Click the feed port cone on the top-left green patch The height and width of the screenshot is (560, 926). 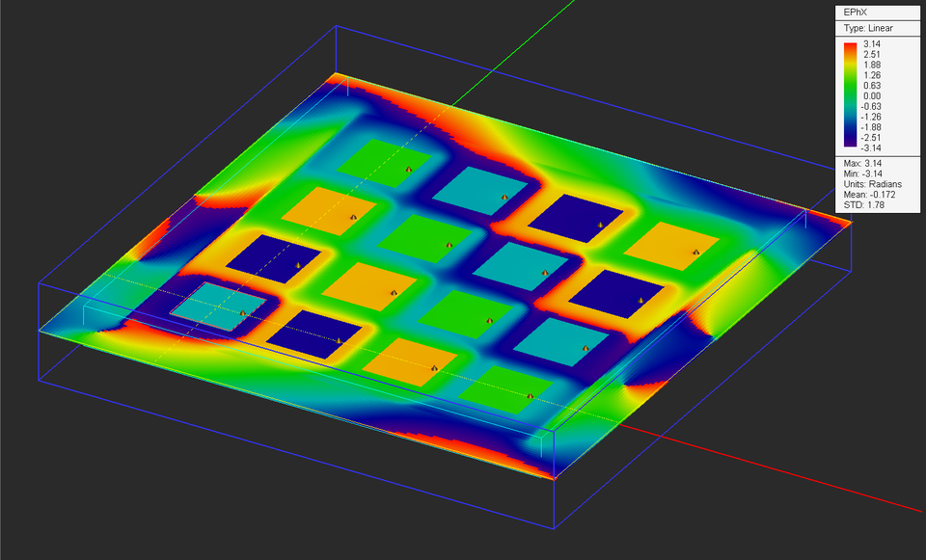pyautogui.click(x=409, y=169)
